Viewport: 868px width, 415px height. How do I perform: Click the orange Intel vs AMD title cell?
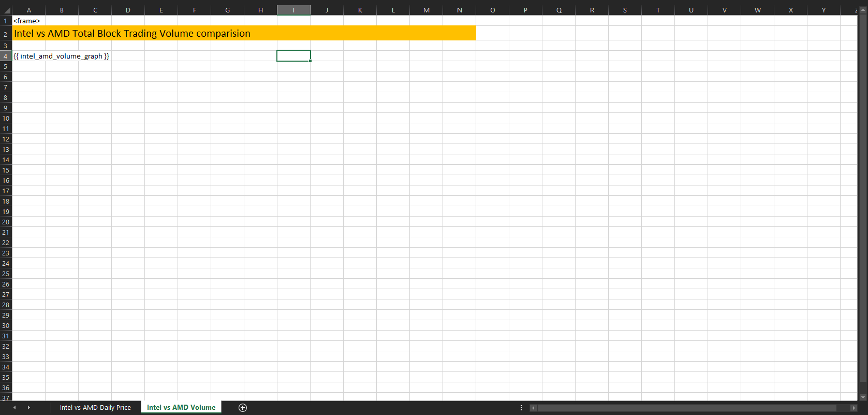click(244, 33)
